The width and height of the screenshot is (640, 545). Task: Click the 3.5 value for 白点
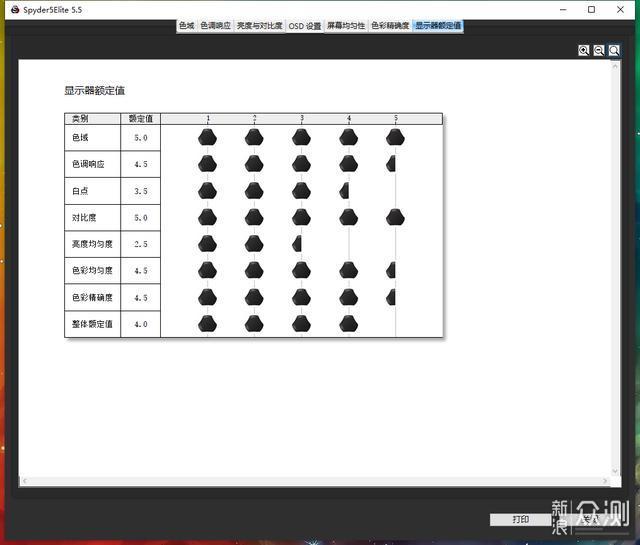tap(141, 191)
